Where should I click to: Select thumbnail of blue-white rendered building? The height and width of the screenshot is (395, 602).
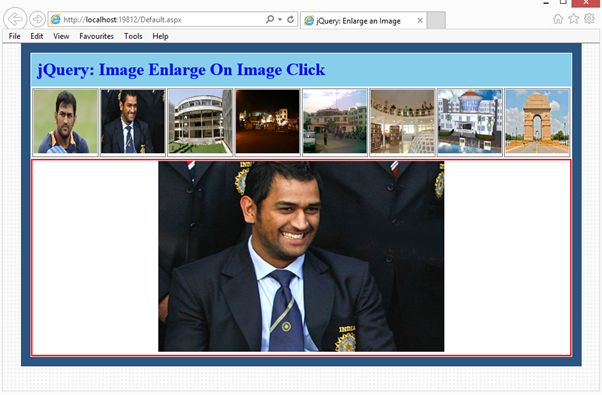[x=470, y=122]
